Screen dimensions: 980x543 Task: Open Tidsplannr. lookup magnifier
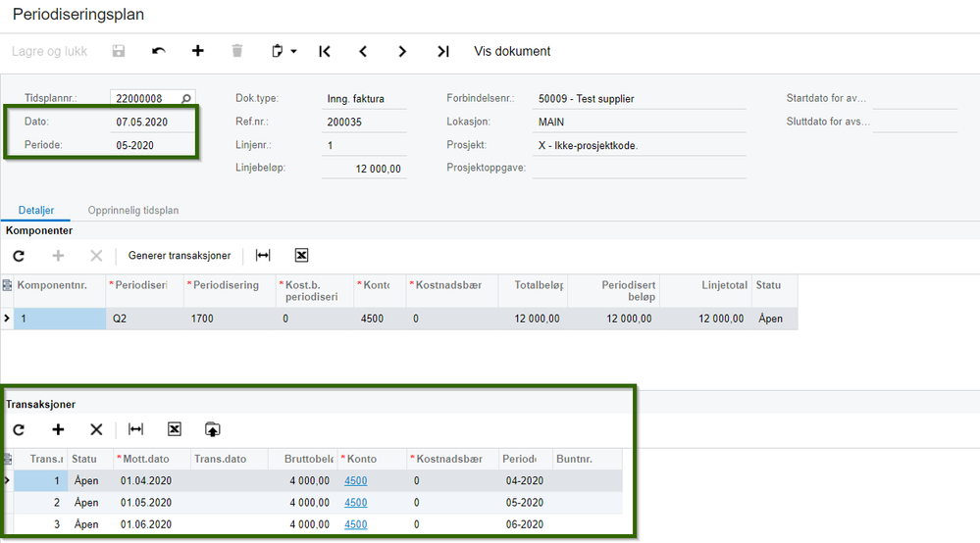point(186,99)
